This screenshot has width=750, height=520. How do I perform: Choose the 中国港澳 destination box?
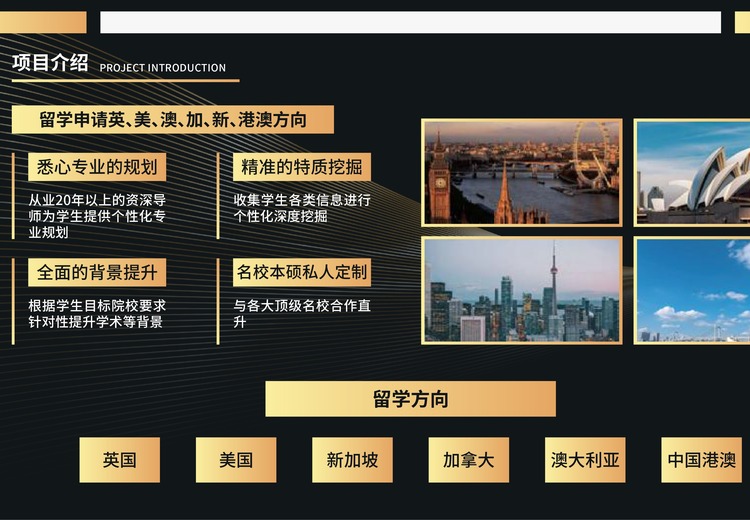701,460
